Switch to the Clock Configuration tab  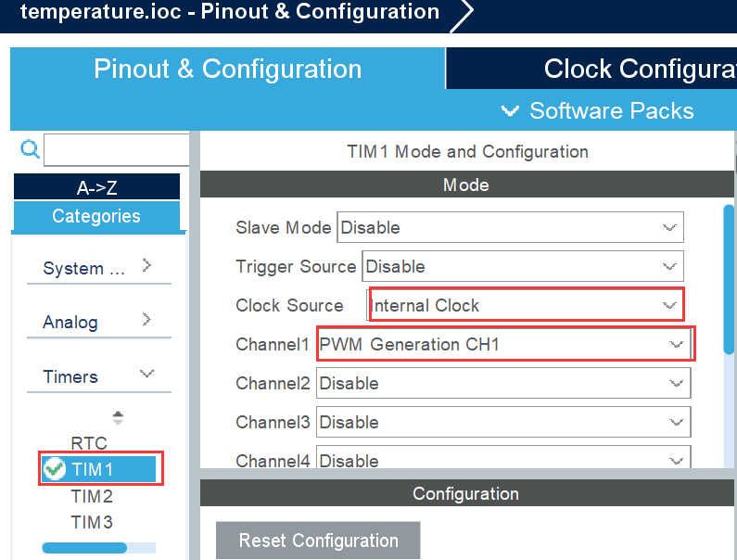coord(640,70)
